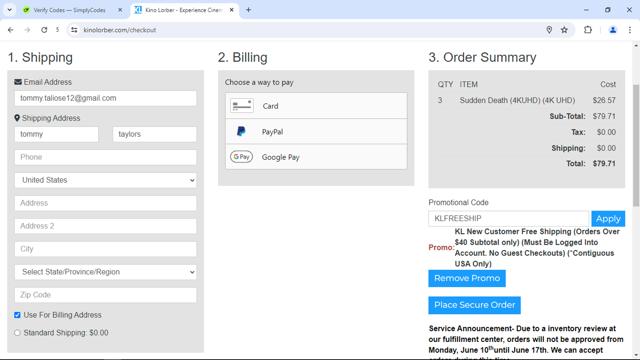
Task: Click the '3. Order Summary' heading
Action: pyautogui.click(x=482, y=58)
